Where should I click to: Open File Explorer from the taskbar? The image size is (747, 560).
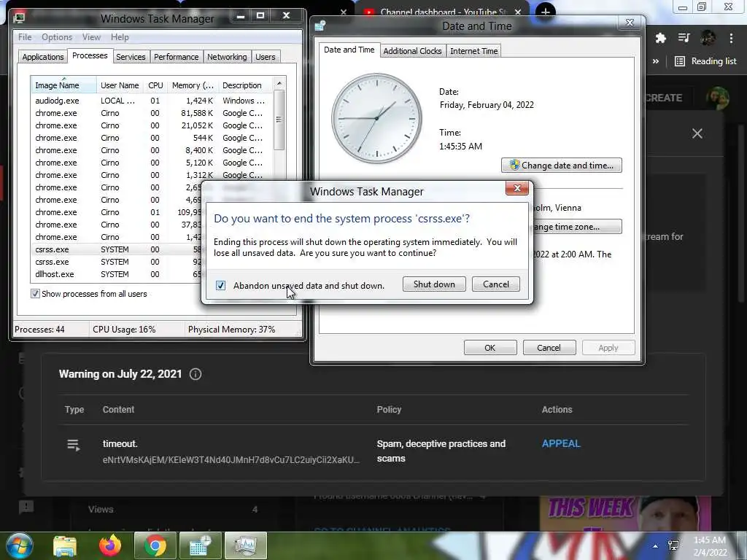pyautogui.click(x=65, y=546)
